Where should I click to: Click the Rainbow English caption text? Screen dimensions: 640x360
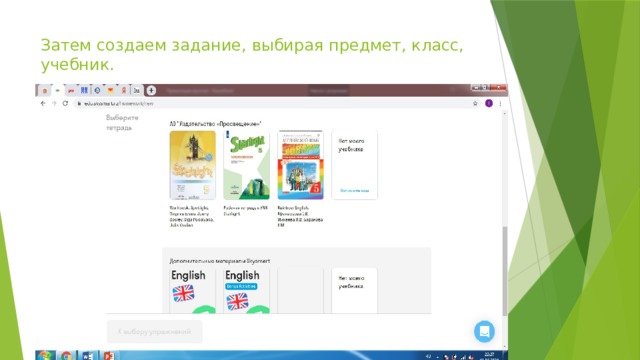click(x=300, y=216)
